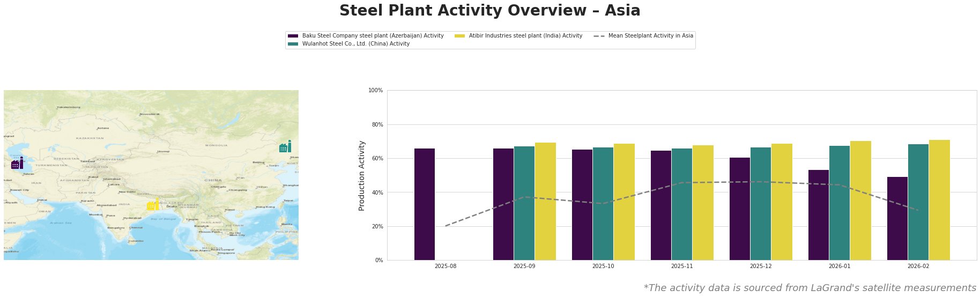Click the teal Wulanhot factory map icon
Viewport: 980px width, 297px height.
pos(285,146)
